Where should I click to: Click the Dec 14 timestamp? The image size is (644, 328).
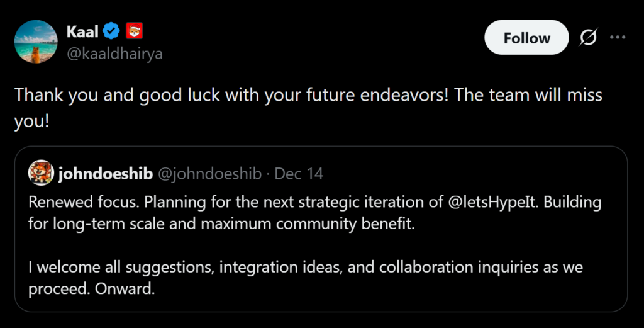(x=299, y=174)
